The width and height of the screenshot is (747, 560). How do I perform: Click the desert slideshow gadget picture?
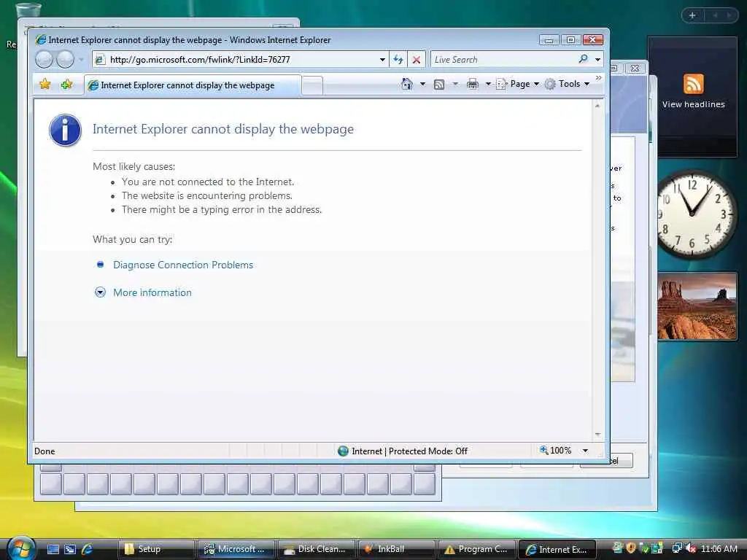[697, 306]
